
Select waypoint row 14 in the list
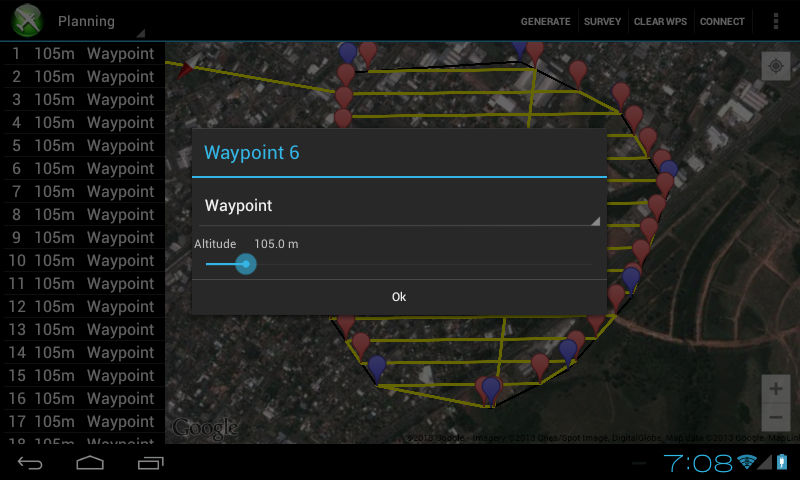click(x=84, y=352)
